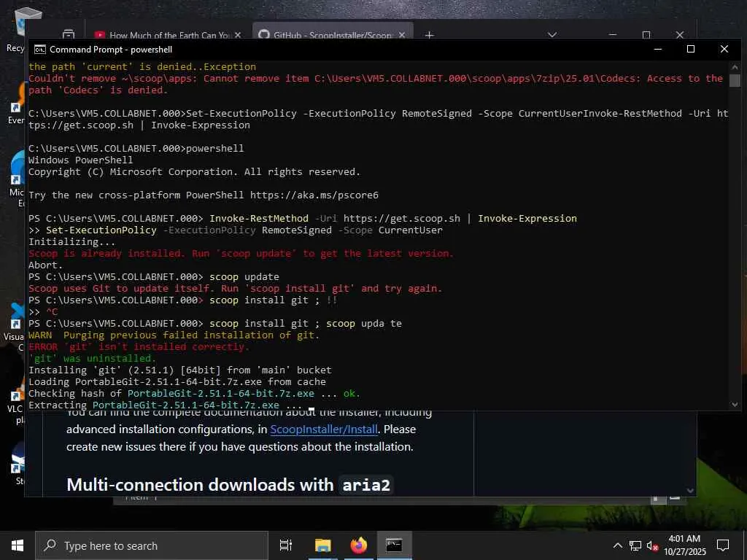This screenshot has width=747, height=560.
Task: Open Task View on the taskbar
Action: pos(285,545)
